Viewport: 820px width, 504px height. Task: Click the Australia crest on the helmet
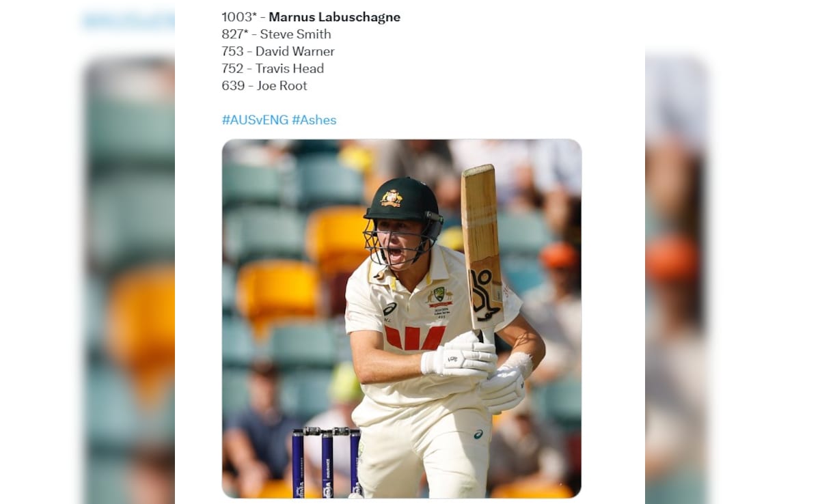point(392,198)
